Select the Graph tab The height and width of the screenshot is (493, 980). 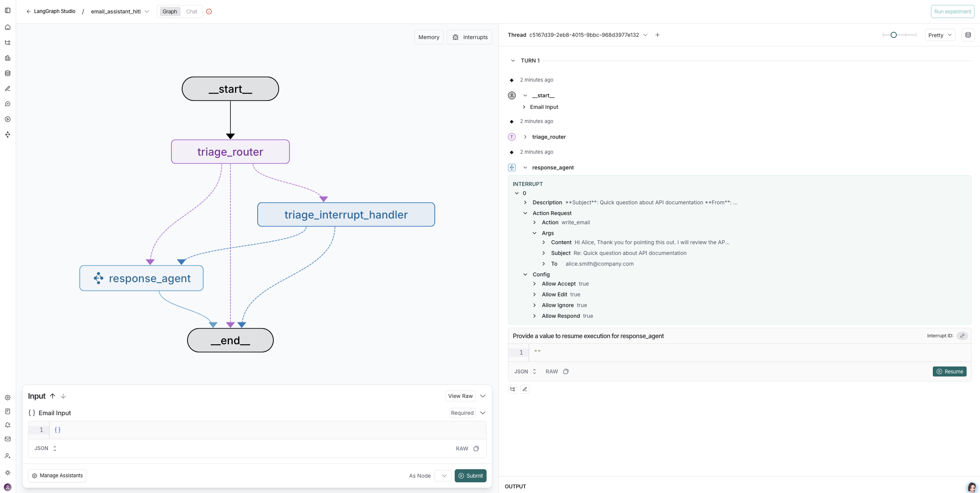click(x=170, y=12)
